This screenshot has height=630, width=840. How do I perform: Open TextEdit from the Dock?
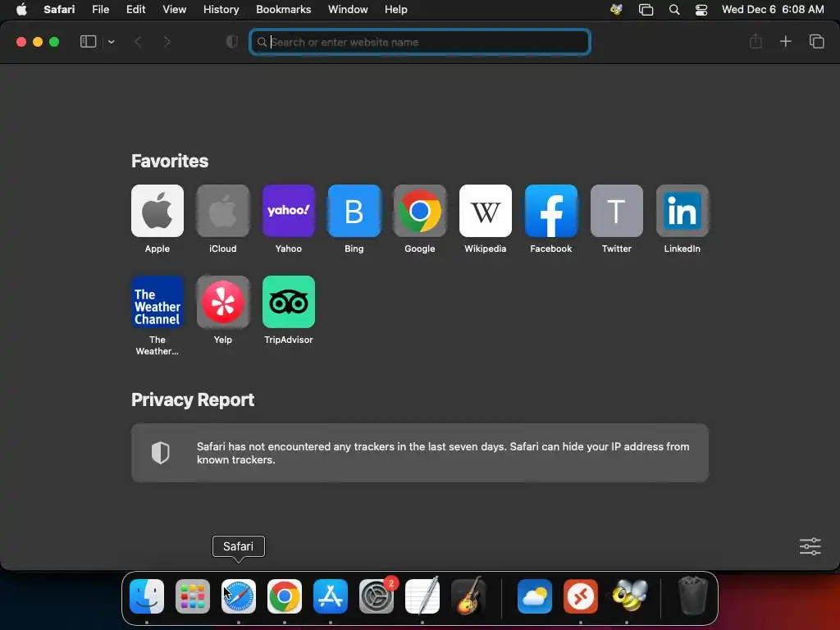[422, 596]
